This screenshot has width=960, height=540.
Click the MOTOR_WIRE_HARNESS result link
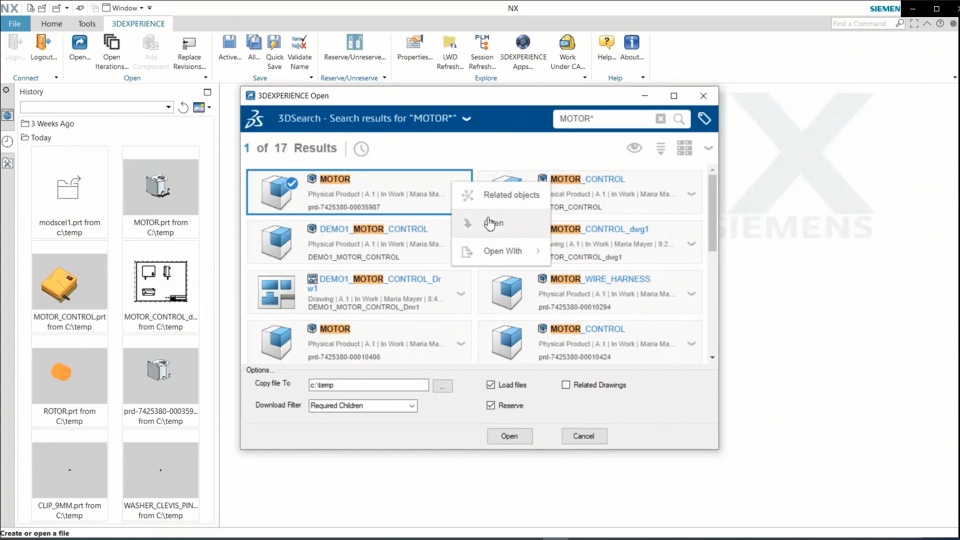click(600, 279)
